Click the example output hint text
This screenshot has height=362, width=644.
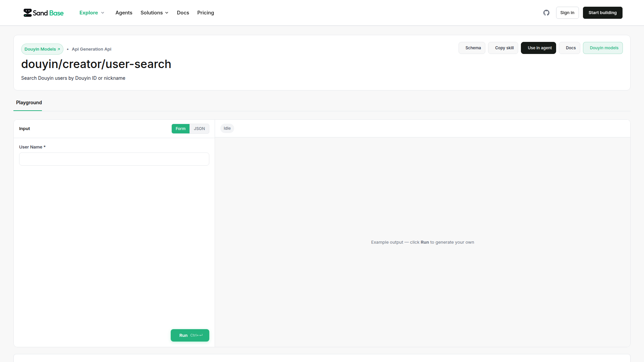point(423,242)
